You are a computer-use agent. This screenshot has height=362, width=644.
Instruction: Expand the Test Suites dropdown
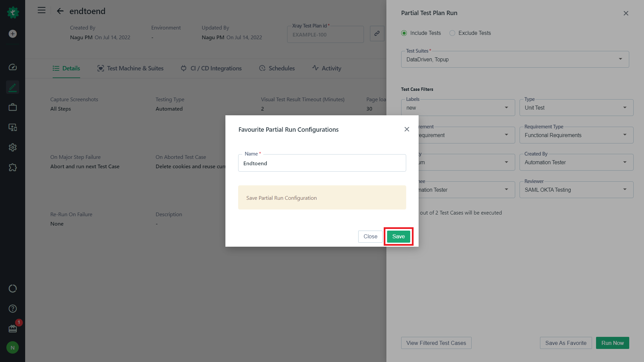(515, 59)
